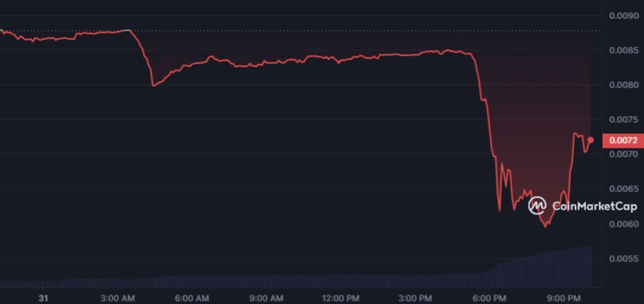This screenshot has height=304, width=644.
Task: Select the 3:00 PM time axis label
Action: [415, 298]
